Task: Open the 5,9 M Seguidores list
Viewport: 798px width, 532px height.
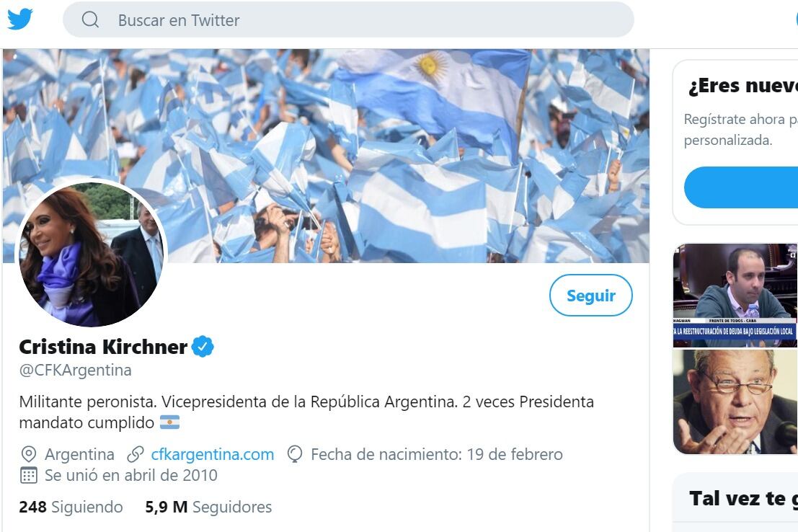Action: (206, 507)
